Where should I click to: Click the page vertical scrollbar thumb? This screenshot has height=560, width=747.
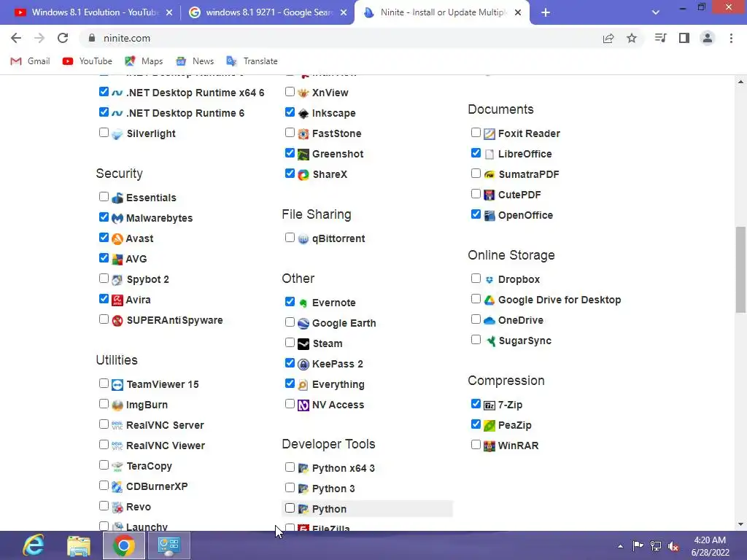740,270
